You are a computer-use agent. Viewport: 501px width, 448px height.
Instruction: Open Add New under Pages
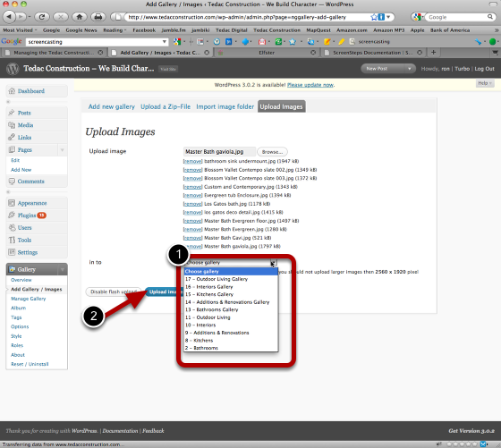tap(21, 170)
